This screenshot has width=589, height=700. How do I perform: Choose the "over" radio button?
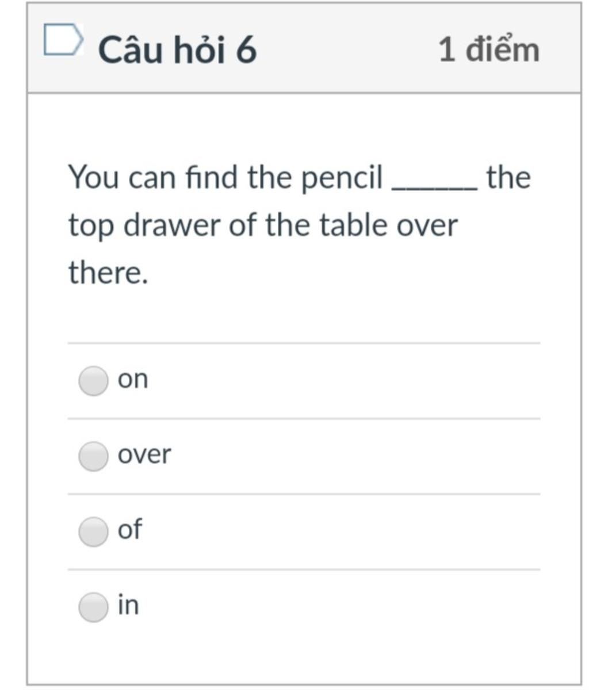(x=93, y=456)
